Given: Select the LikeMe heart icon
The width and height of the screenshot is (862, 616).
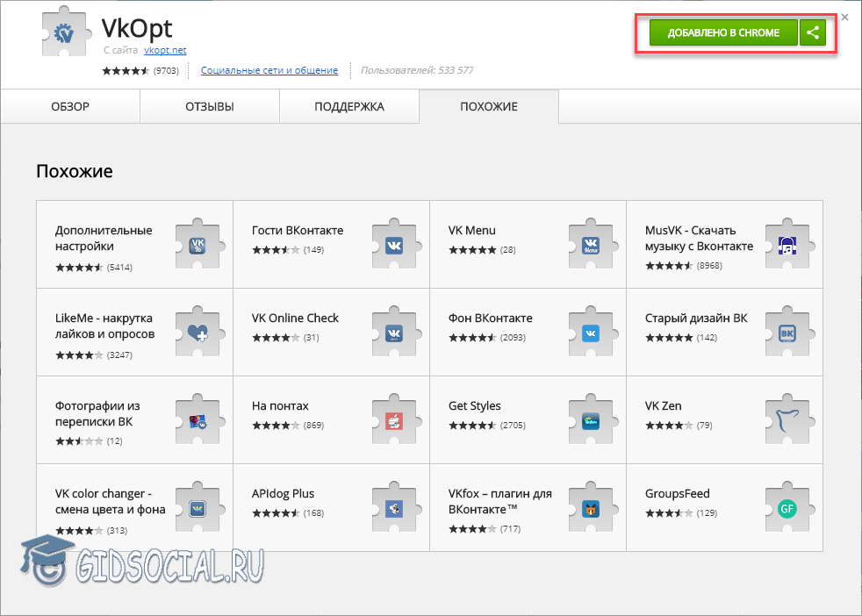Looking at the screenshot, I should [x=197, y=333].
